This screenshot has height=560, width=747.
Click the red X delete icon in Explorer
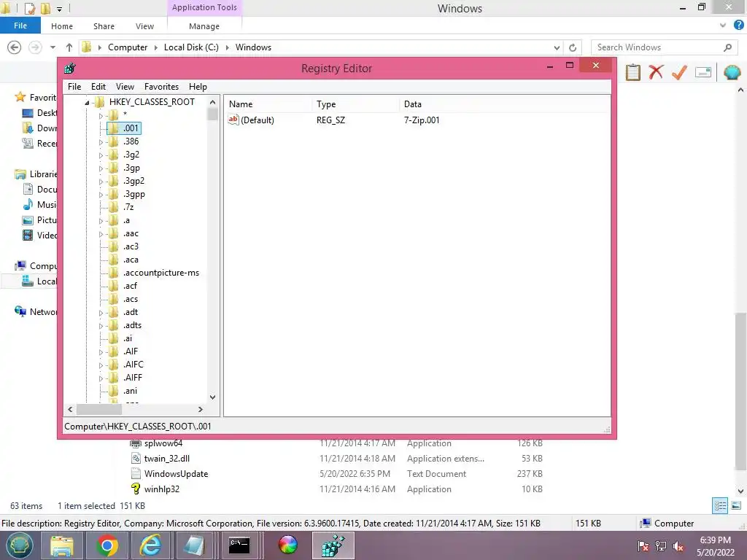(x=656, y=72)
